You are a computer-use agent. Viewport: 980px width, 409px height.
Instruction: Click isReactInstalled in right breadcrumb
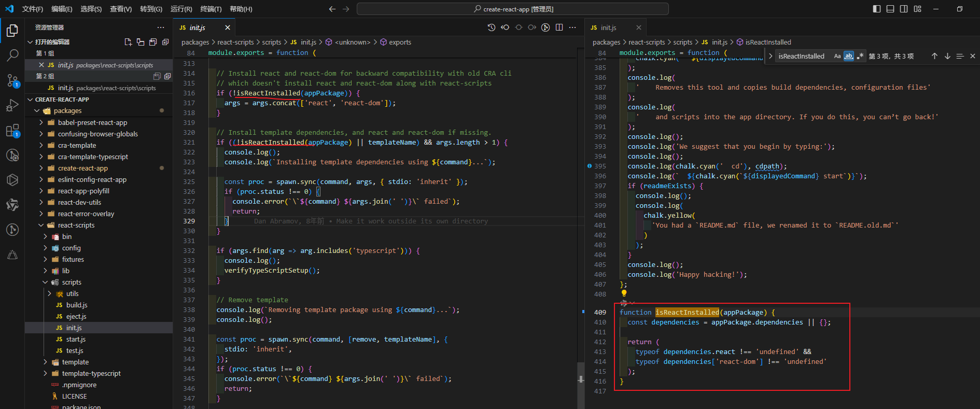[x=768, y=43]
